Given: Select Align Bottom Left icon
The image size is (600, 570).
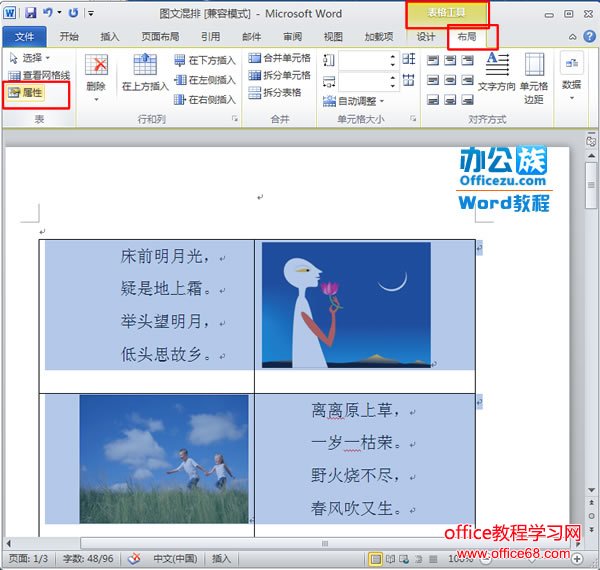Looking at the screenshot, I should pos(433,100).
